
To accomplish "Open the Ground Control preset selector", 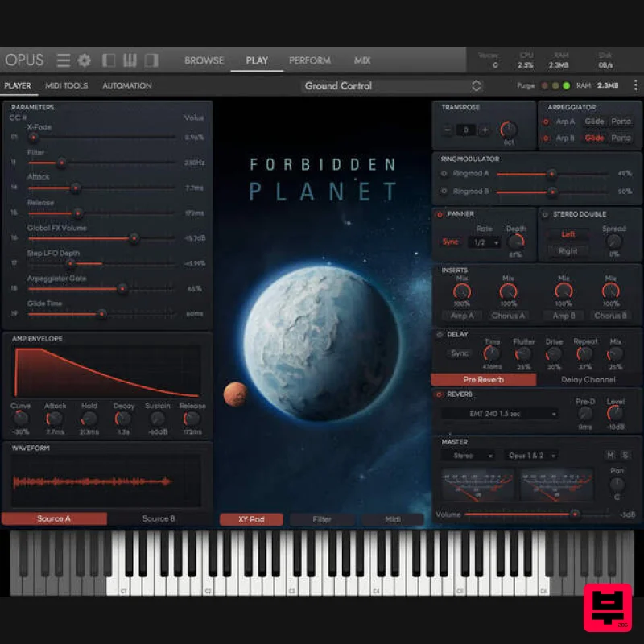I will pos(392,86).
